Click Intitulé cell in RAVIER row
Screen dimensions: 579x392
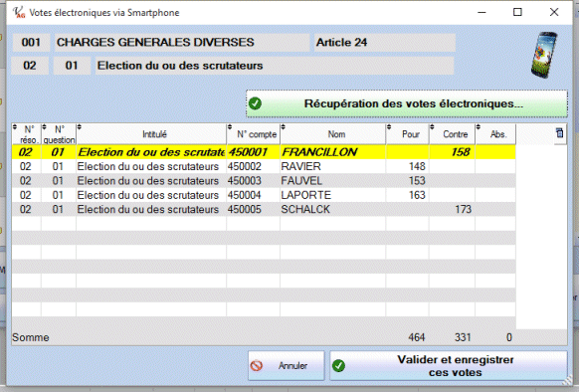[151, 166]
